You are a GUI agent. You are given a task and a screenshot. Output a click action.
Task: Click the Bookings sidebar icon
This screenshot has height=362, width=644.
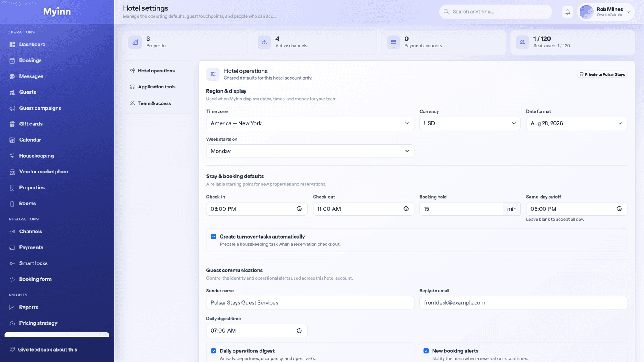click(12, 60)
